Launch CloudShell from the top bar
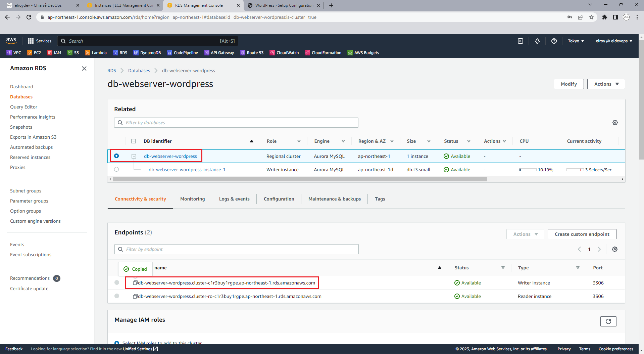The image size is (644, 354). click(x=521, y=41)
